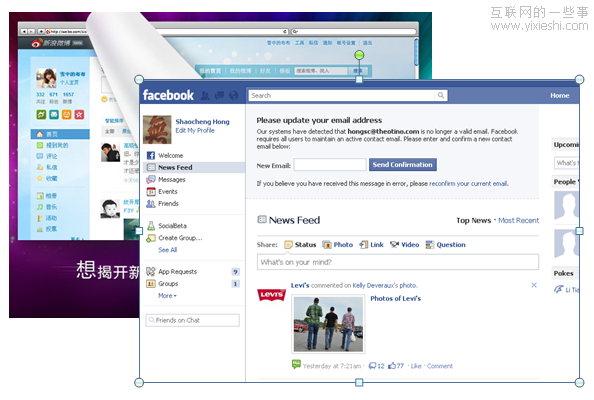Open Weibo 收藏 favorites item
This screenshot has width=594, height=400.
[47, 178]
